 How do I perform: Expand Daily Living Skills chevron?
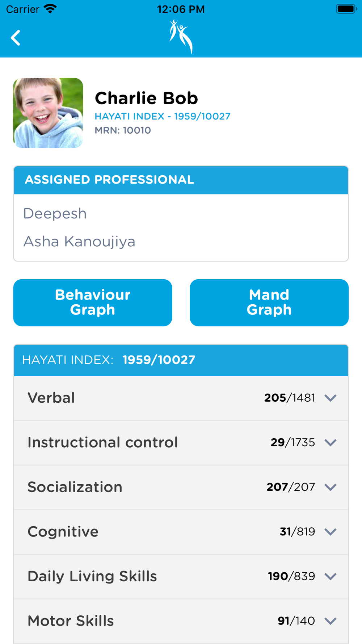click(x=331, y=576)
